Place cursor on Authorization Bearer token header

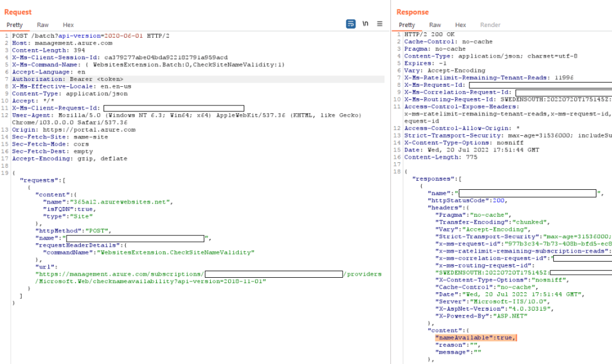point(68,79)
